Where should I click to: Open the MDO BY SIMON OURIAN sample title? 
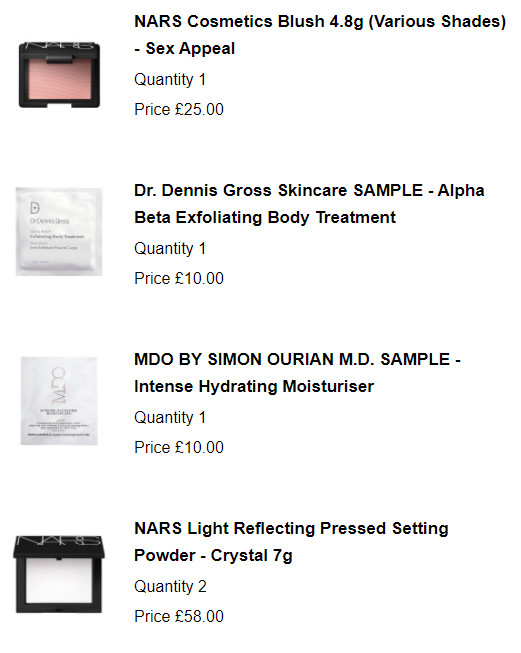coord(297,373)
